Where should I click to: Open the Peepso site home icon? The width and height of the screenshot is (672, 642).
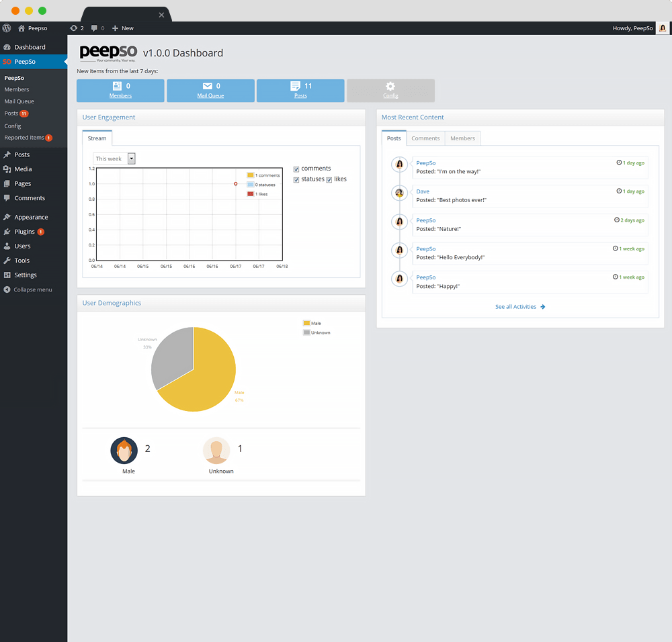click(x=22, y=28)
